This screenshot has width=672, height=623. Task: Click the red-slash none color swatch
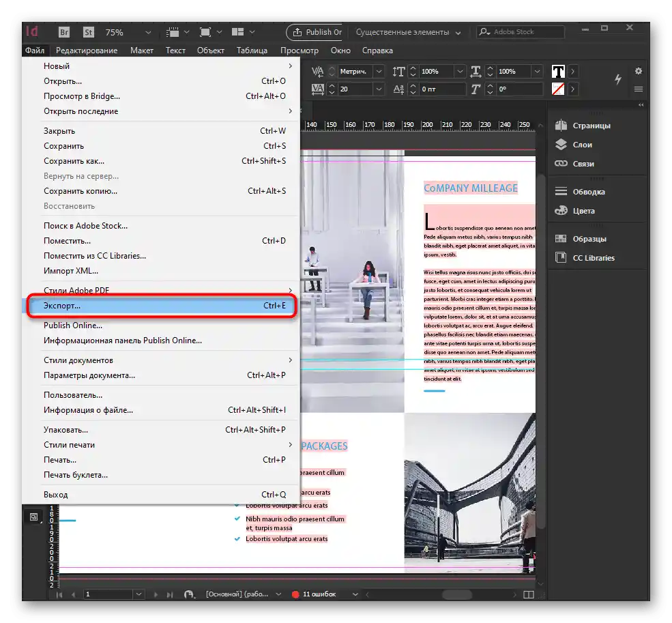[558, 89]
